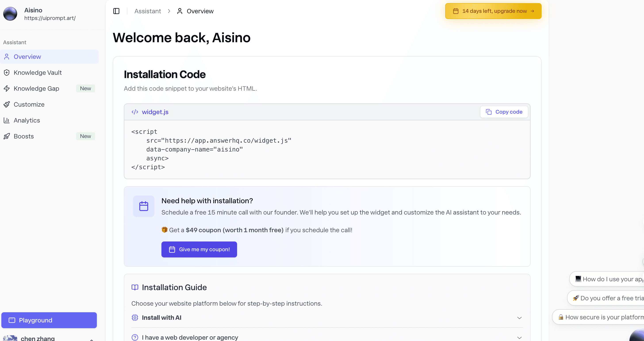Open the chat widget bubble

tap(637, 335)
